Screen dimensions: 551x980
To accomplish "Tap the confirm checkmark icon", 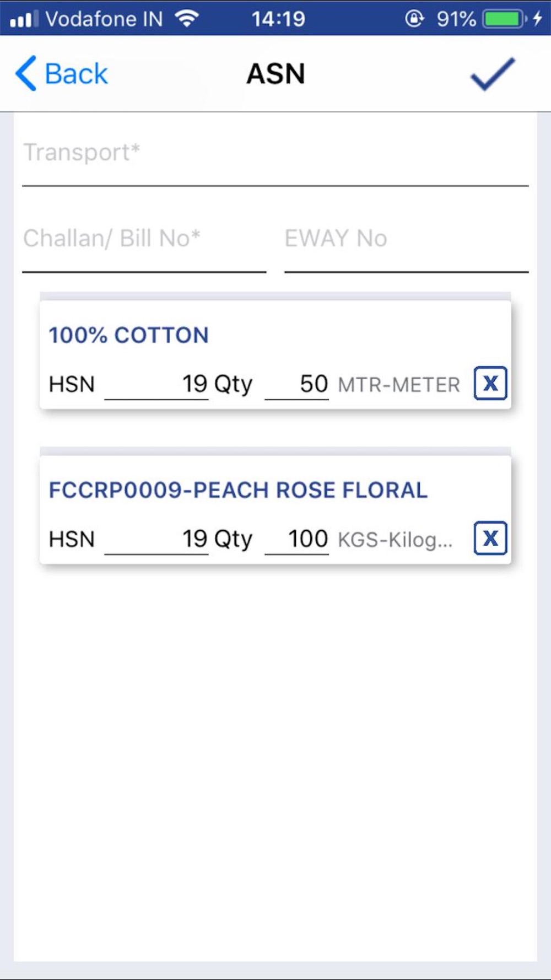I will click(492, 74).
